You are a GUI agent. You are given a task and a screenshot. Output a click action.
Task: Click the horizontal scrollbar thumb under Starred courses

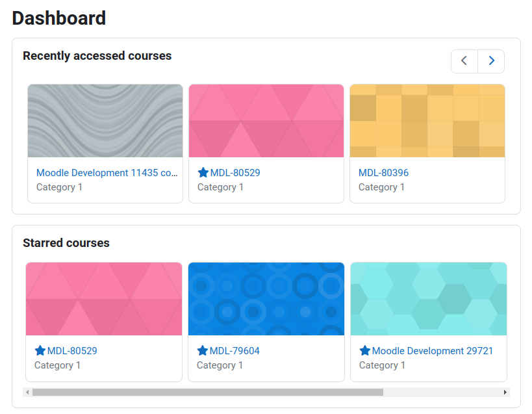[x=208, y=393]
